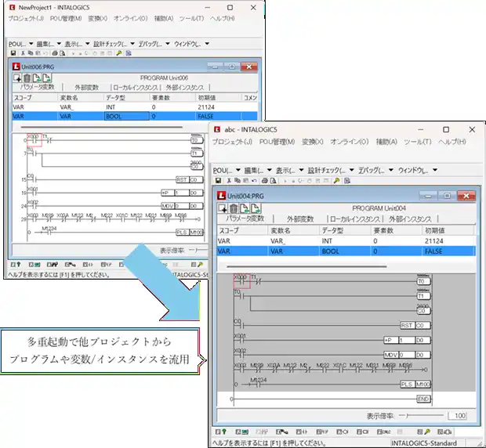Click the trash delete icon in Unit004:PRG

tap(234, 208)
